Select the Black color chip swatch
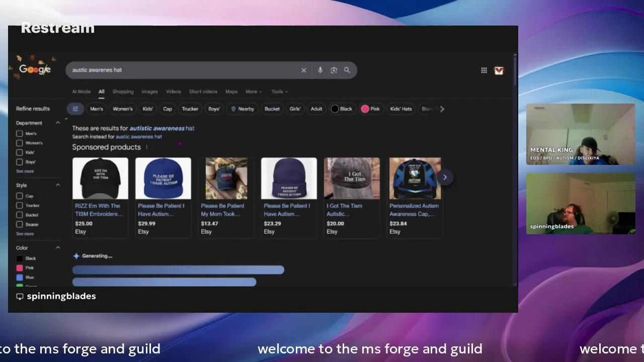This screenshot has height=362, width=644. (335, 109)
